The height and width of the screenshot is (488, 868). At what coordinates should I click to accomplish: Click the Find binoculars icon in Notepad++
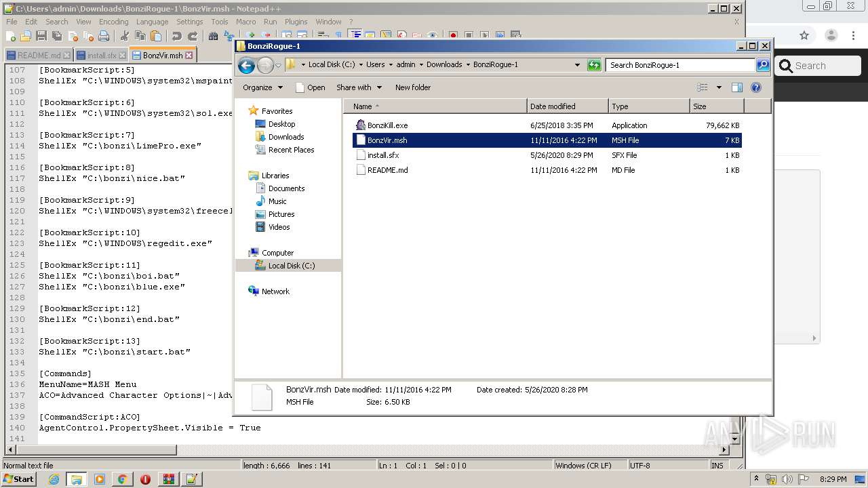213,36
